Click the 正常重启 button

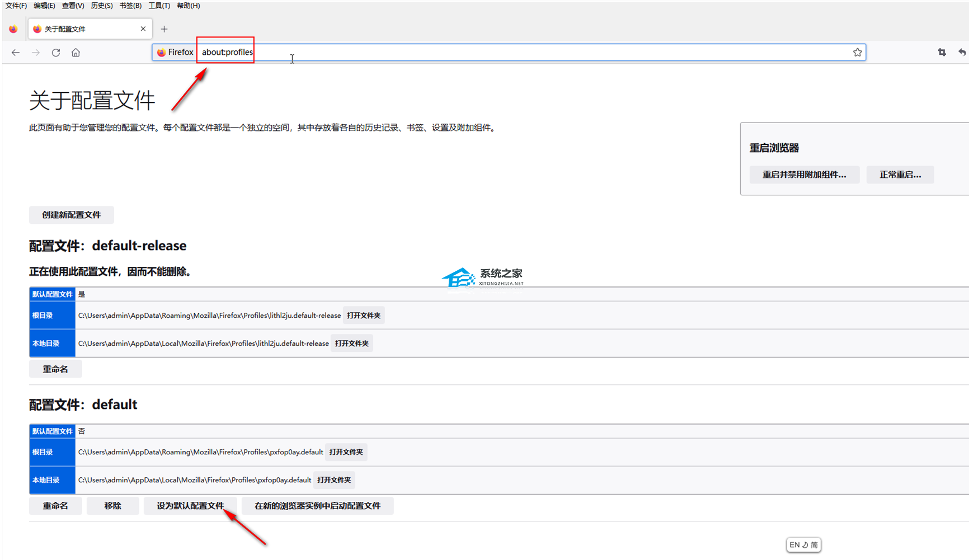(x=900, y=175)
